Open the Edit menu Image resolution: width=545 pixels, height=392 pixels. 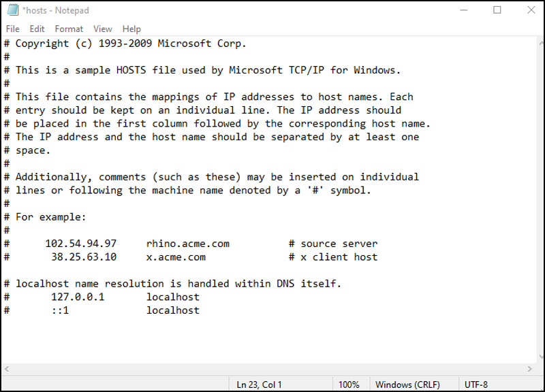point(37,29)
